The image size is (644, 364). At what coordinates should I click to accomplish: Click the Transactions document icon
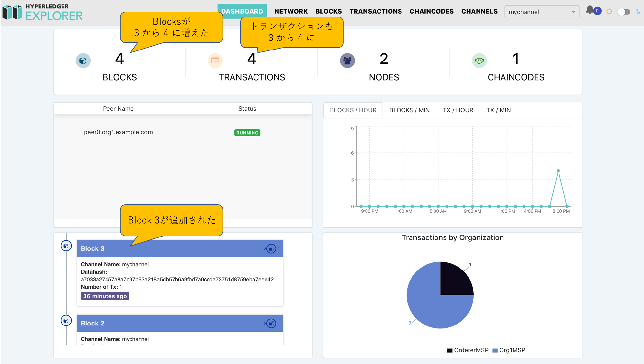click(215, 61)
